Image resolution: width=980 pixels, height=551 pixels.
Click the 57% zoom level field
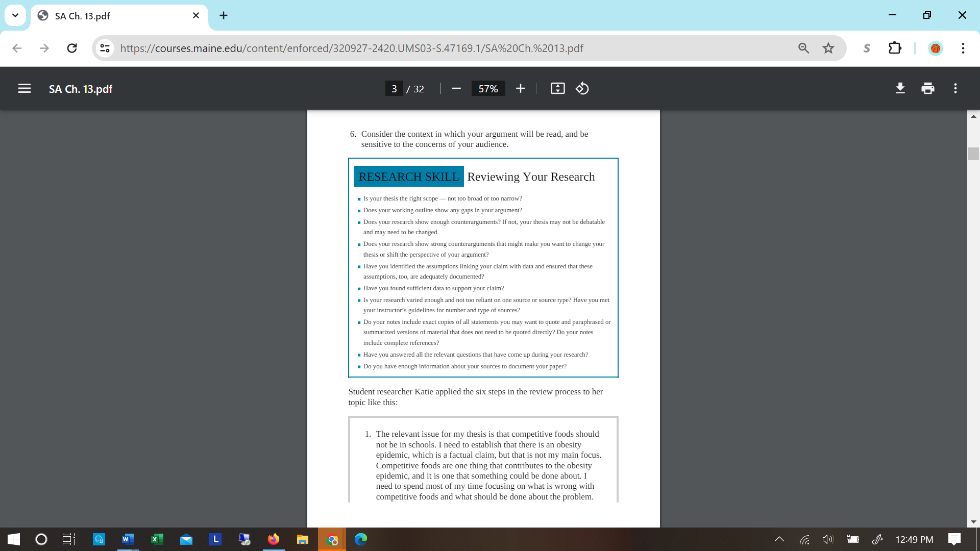click(488, 89)
